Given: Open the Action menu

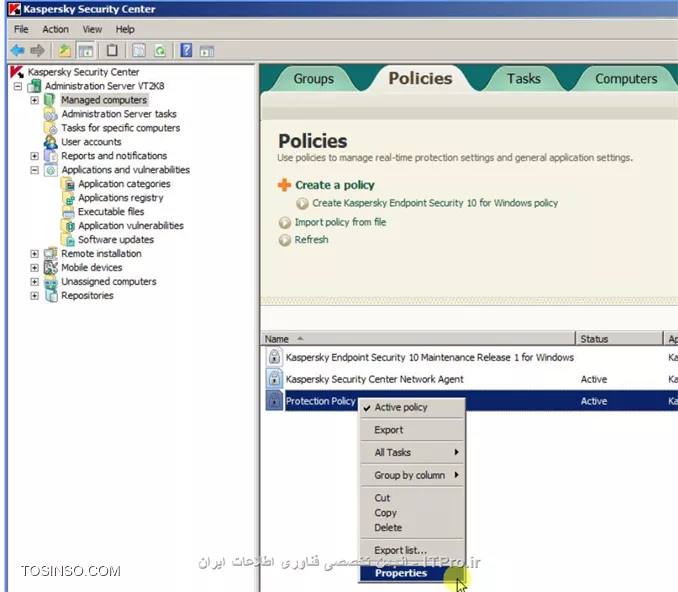Looking at the screenshot, I should point(55,29).
